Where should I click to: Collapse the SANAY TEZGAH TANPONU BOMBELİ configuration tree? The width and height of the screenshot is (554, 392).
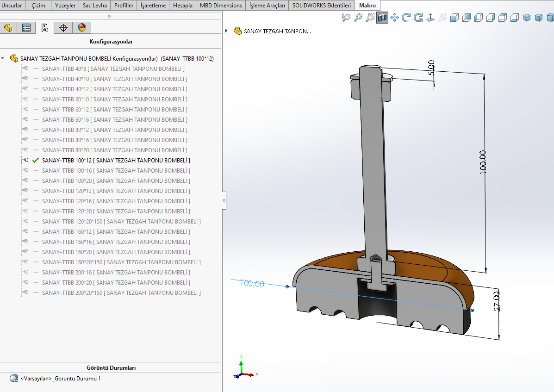click(3, 59)
